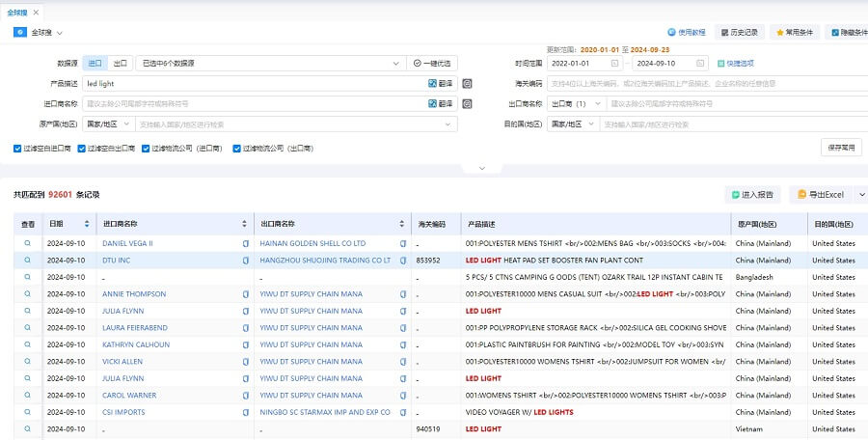Copy importer name KATHRYN CALHOUN
This screenshot has height=440, width=868.
(246, 344)
